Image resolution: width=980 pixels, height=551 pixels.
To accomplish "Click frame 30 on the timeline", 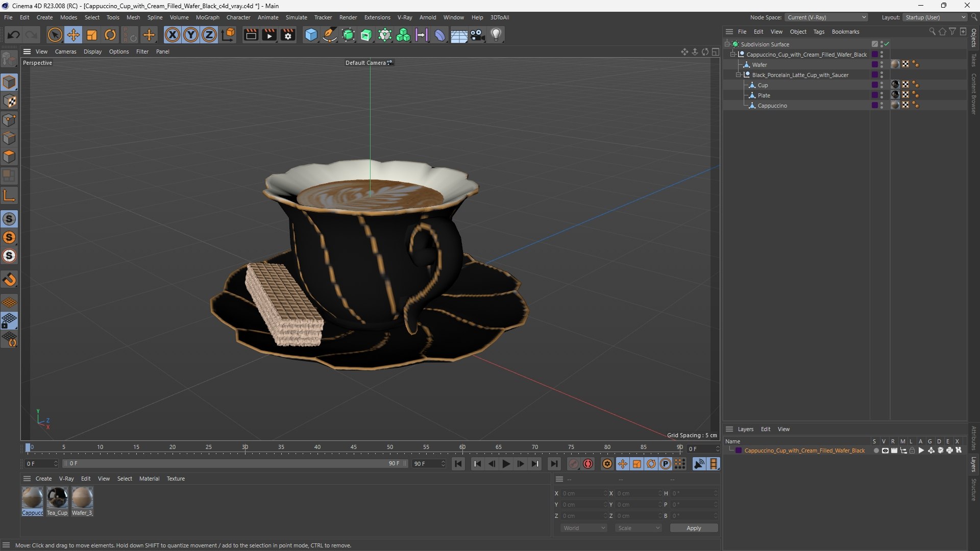I will pos(245,447).
